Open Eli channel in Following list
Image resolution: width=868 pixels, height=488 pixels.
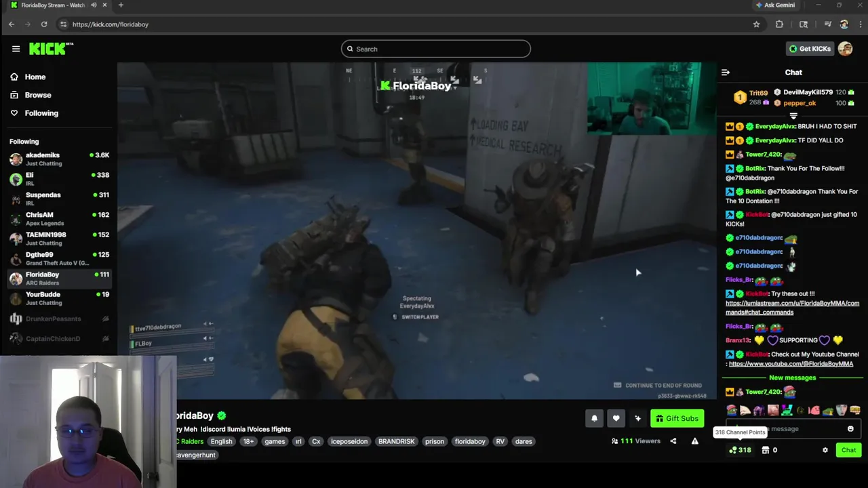tap(59, 179)
